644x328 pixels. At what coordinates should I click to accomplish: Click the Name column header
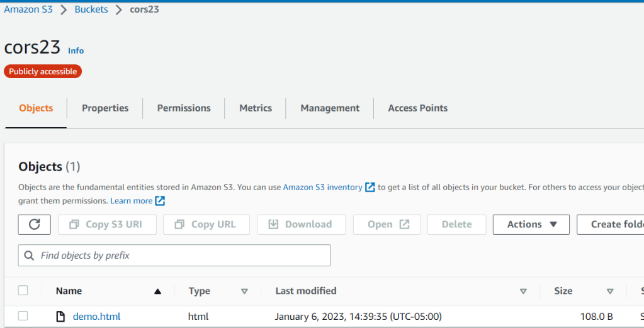tap(69, 291)
